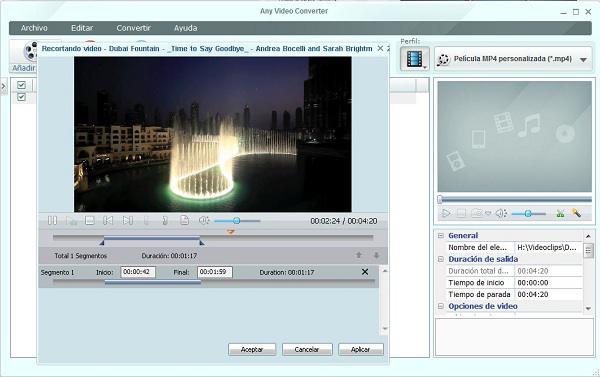This screenshot has height=377, width=600.
Task: Close the Recortando video dialog
Action: tap(380, 48)
